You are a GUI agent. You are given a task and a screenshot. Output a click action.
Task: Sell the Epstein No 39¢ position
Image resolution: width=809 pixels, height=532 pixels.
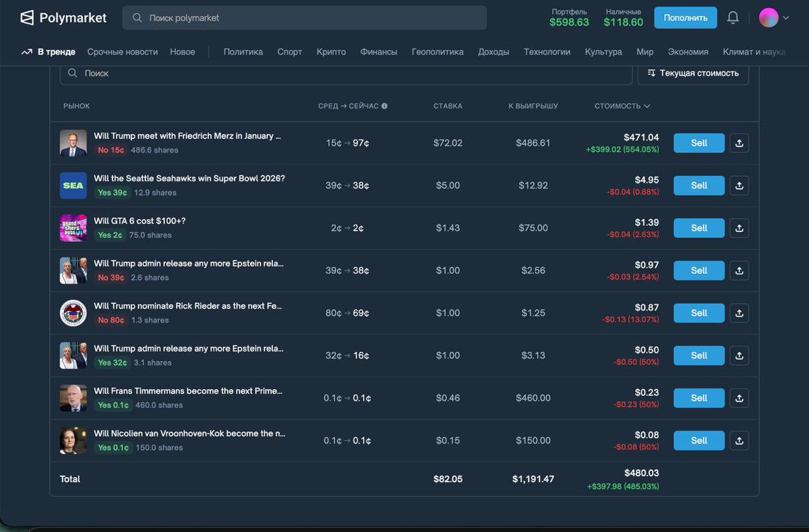tap(699, 270)
